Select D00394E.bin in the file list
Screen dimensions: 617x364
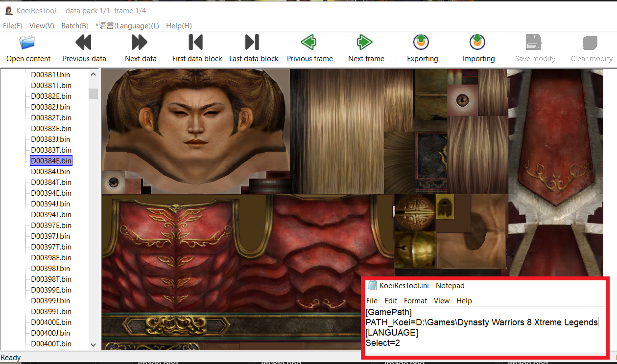click(x=51, y=193)
